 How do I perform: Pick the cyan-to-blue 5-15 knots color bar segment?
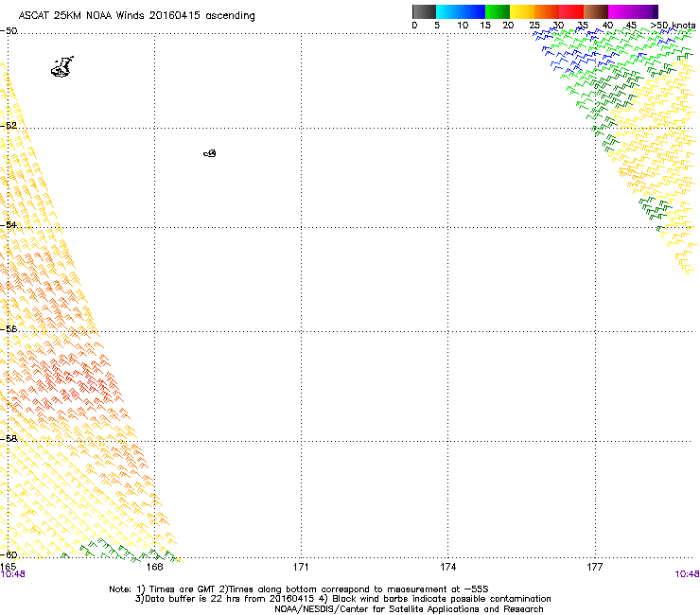click(x=461, y=11)
